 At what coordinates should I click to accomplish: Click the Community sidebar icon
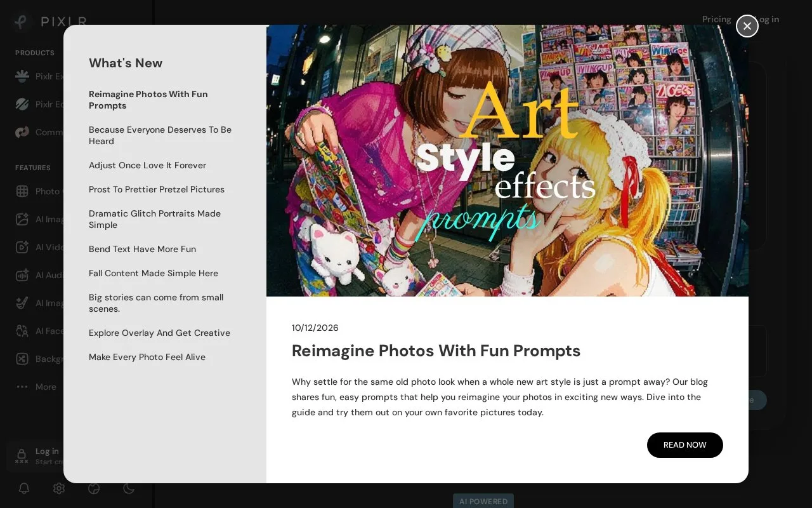[22, 132]
